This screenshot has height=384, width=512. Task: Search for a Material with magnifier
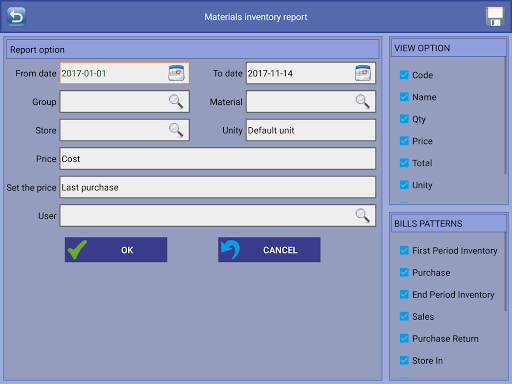pyautogui.click(x=363, y=101)
